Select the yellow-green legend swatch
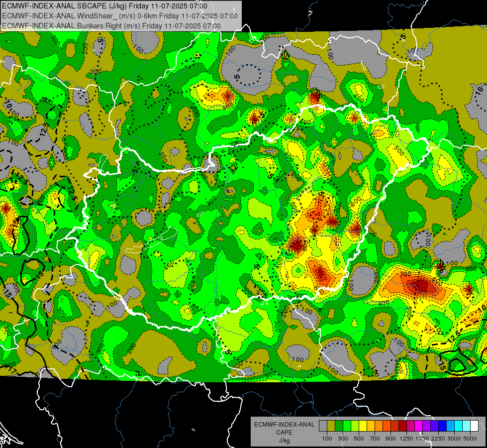The width and height of the screenshot is (487, 448). pyautogui.click(x=355, y=426)
